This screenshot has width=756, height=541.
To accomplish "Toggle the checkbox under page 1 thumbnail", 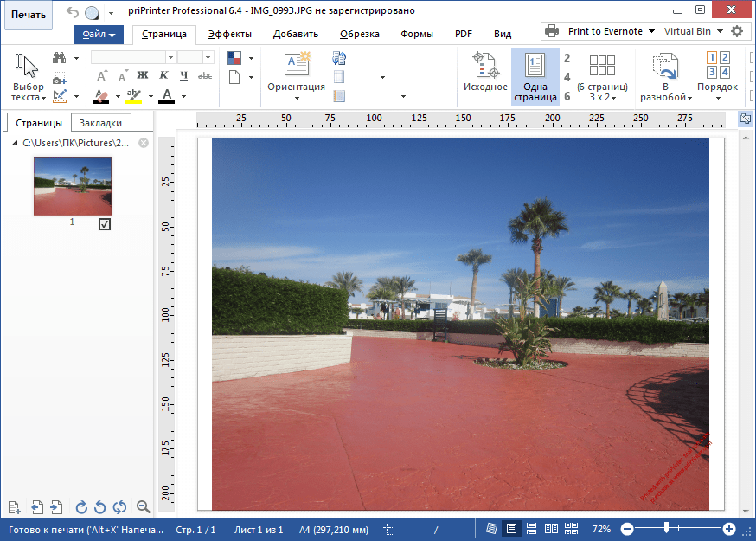I will click(x=105, y=224).
